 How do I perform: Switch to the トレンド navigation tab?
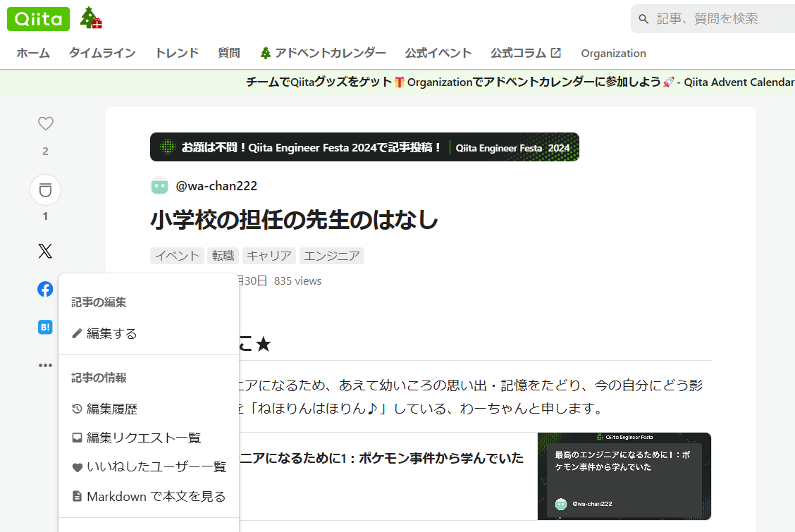point(176,53)
